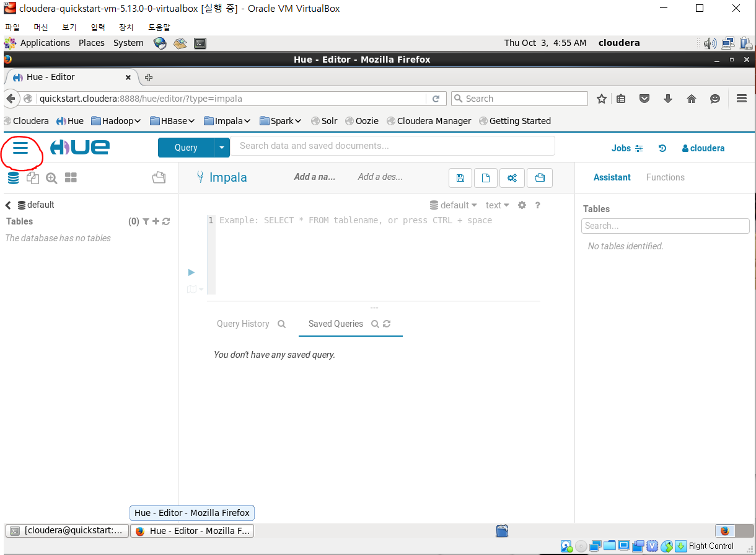Switch to the Query History tab
Screen dimensions: 756x555
coord(243,324)
